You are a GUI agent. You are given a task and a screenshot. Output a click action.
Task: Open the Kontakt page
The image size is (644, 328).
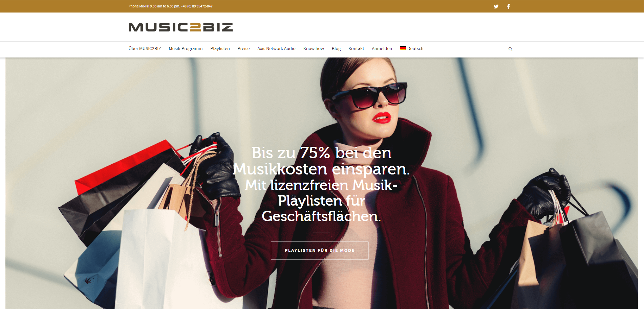pos(356,49)
